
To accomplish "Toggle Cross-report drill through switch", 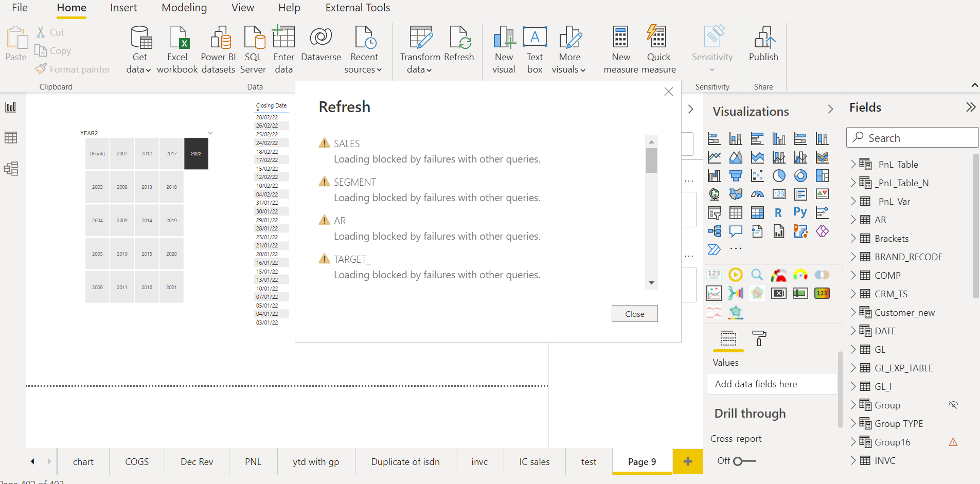I will click(744, 461).
